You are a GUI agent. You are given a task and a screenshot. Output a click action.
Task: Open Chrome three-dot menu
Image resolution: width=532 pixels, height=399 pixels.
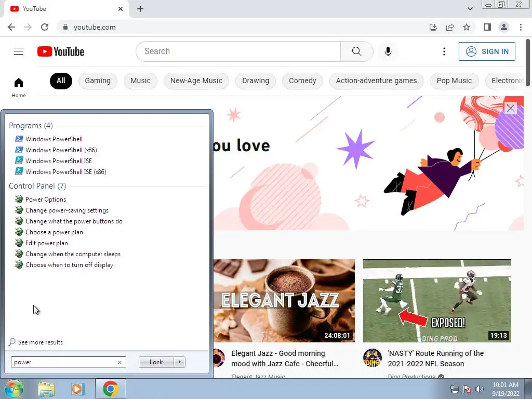point(521,27)
